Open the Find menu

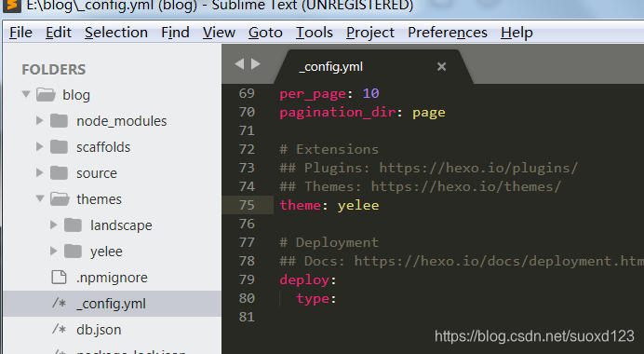tap(175, 32)
